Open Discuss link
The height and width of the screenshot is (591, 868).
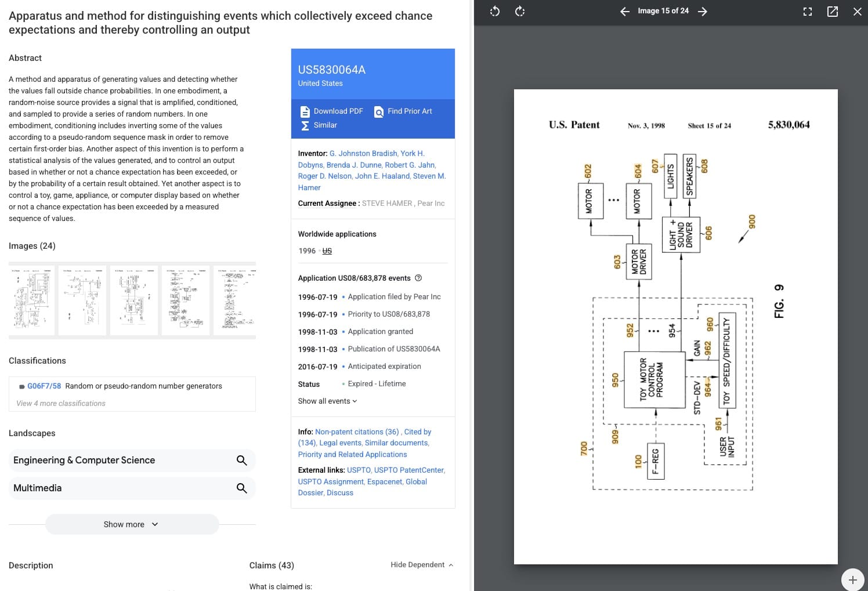[x=340, y=492]
